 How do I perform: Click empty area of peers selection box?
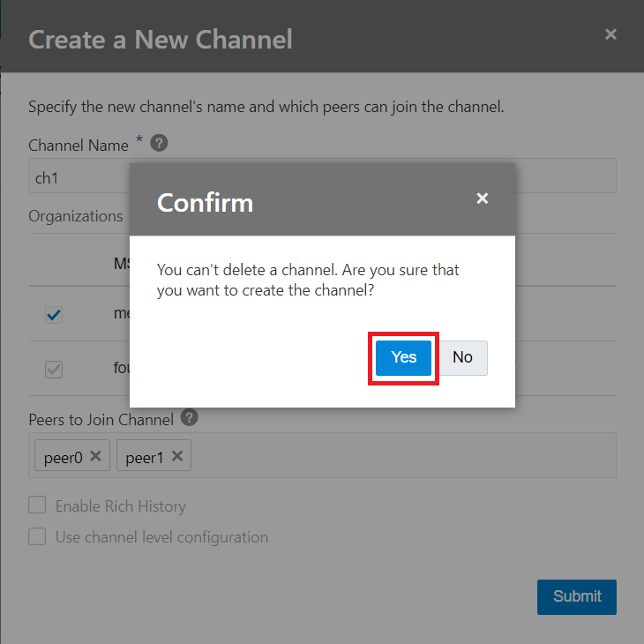(397, 456)
